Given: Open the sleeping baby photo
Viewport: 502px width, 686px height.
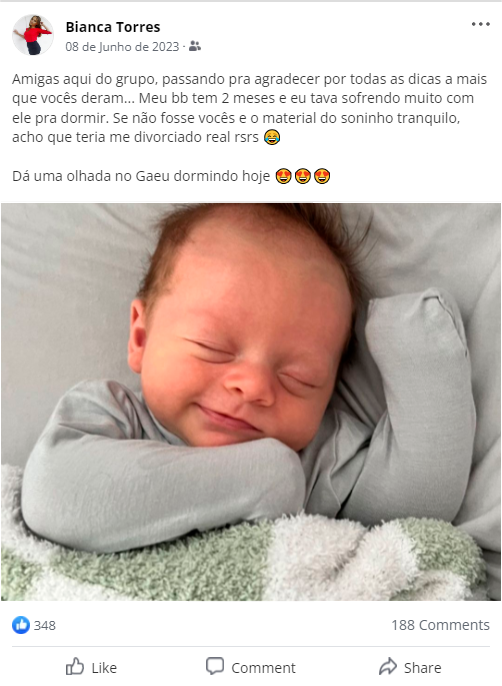Looking at the screenshot, I should coord(251,402).
